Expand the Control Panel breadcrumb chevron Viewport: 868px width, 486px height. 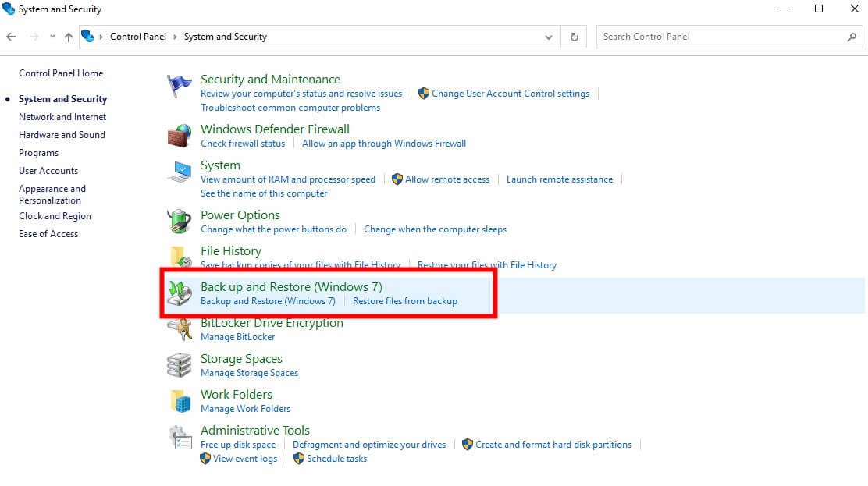175,37
